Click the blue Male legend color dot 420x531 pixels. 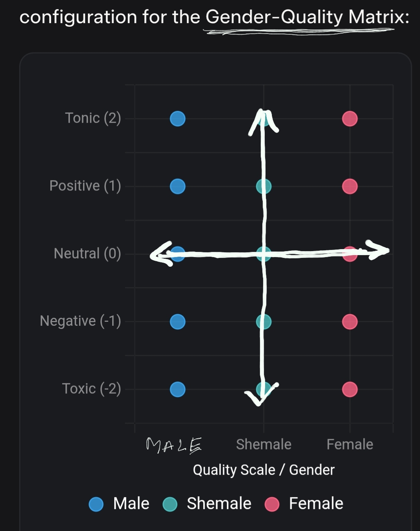(96, 504)
